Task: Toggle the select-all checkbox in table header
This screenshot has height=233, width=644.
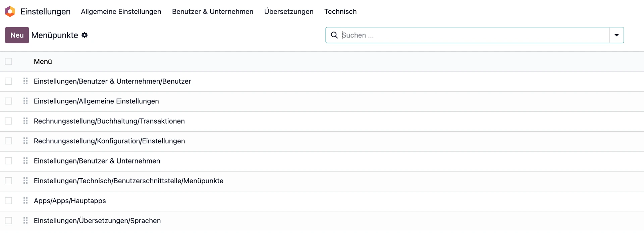Action: pos(8,61)
